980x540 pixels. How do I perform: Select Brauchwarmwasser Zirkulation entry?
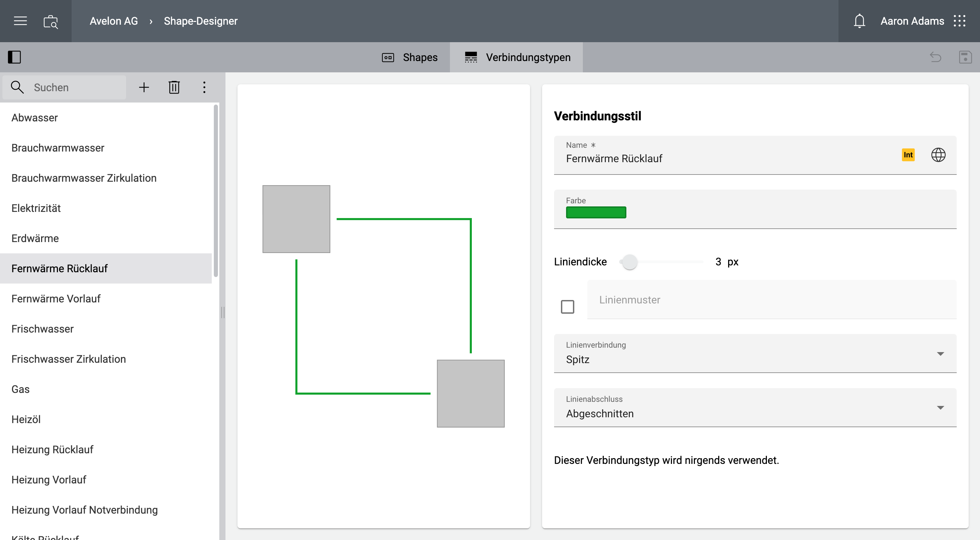106,178
